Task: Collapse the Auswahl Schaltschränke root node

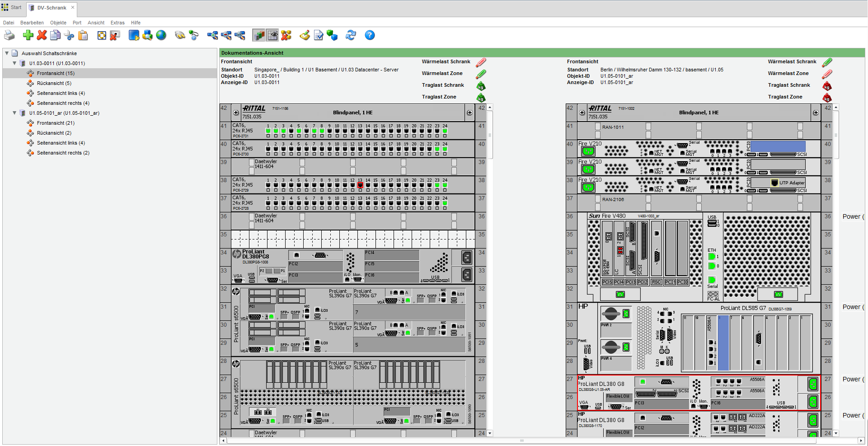Action: (x=7, y=53)
